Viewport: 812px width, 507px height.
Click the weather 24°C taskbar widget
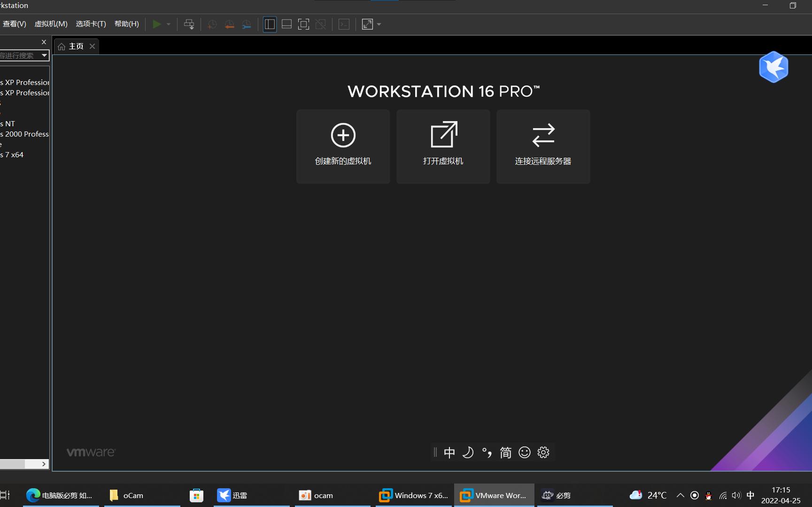648,495
